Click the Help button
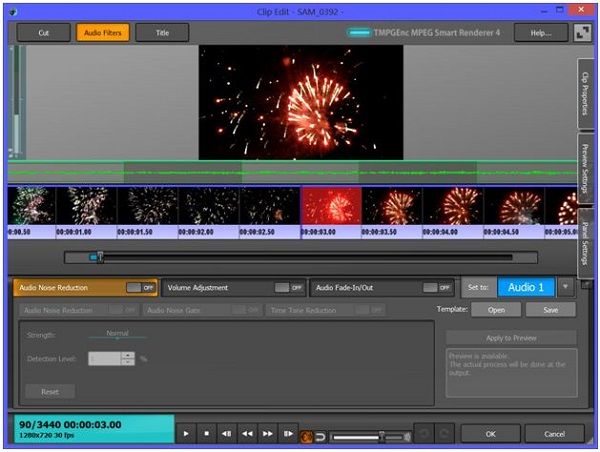Viewport: 600px width, 452px height. tap(541, 32)
